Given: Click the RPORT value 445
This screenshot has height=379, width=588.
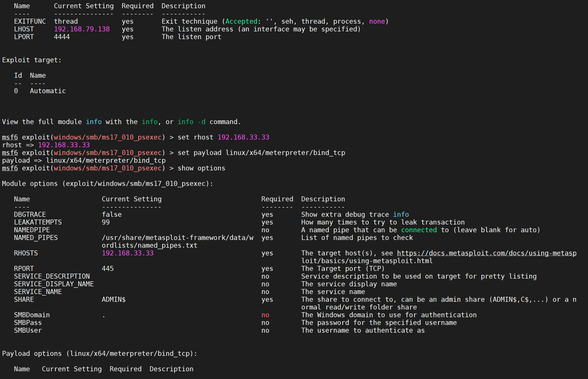Looking at the screenshot, I should point(108,269).
